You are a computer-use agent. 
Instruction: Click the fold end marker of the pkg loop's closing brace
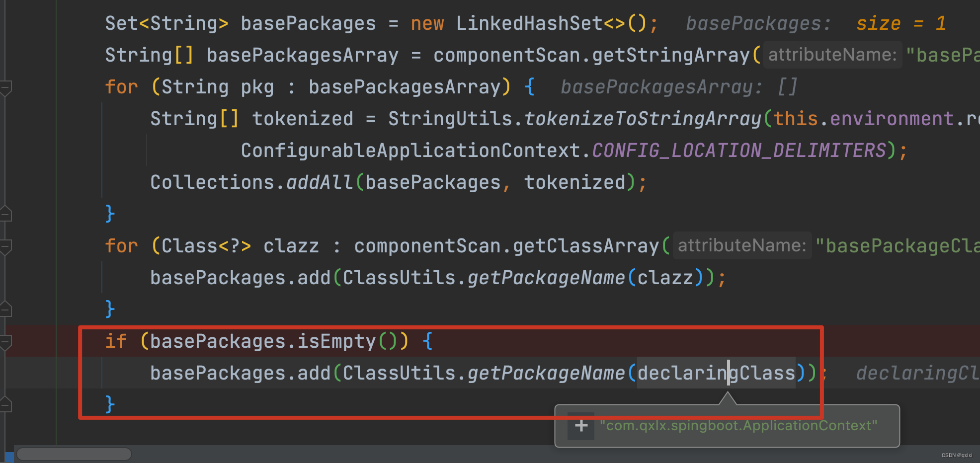point(5,214)
